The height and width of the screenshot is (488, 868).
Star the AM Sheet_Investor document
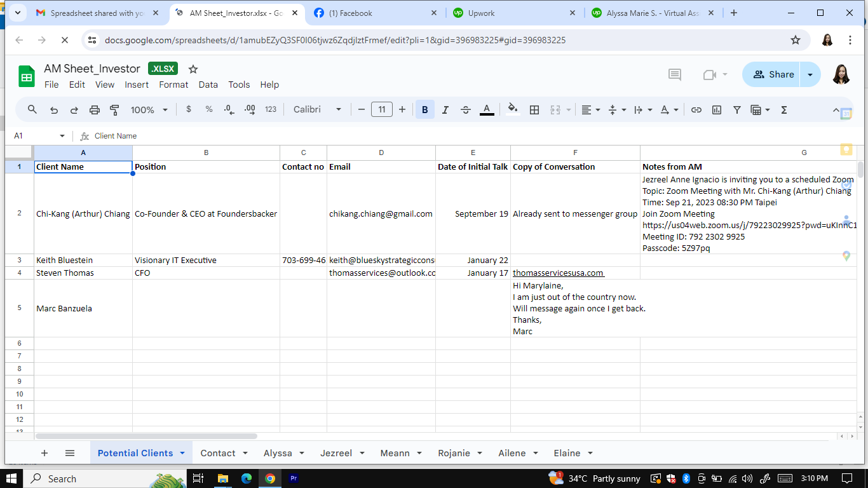[x=193, y=69]
